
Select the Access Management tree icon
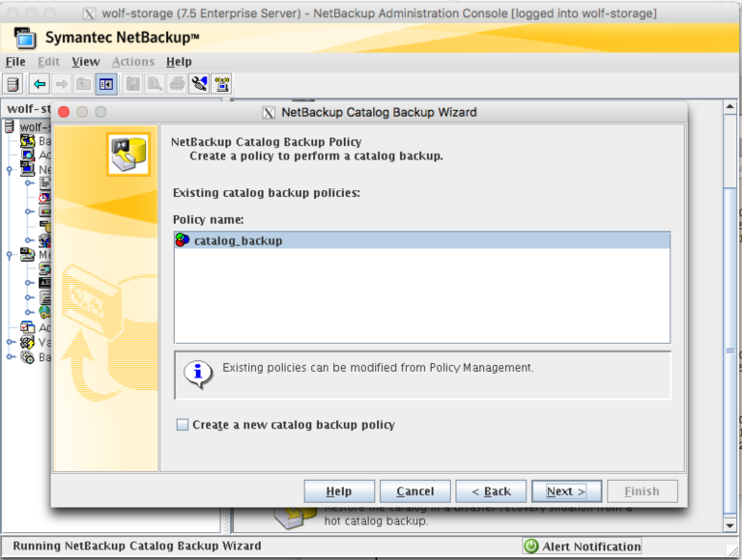tap(27, 326)
